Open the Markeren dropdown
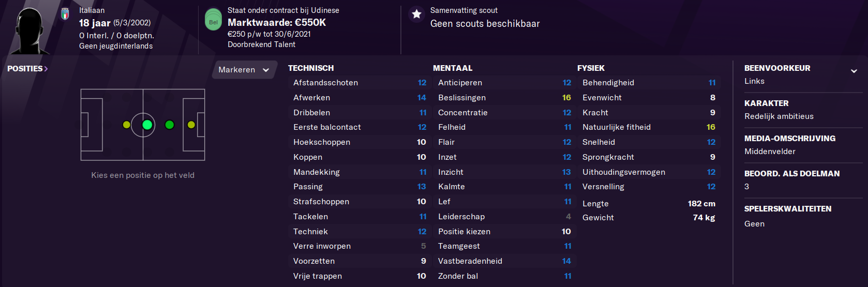This screenshot has width=868, height=287. [x=244, y=70]
